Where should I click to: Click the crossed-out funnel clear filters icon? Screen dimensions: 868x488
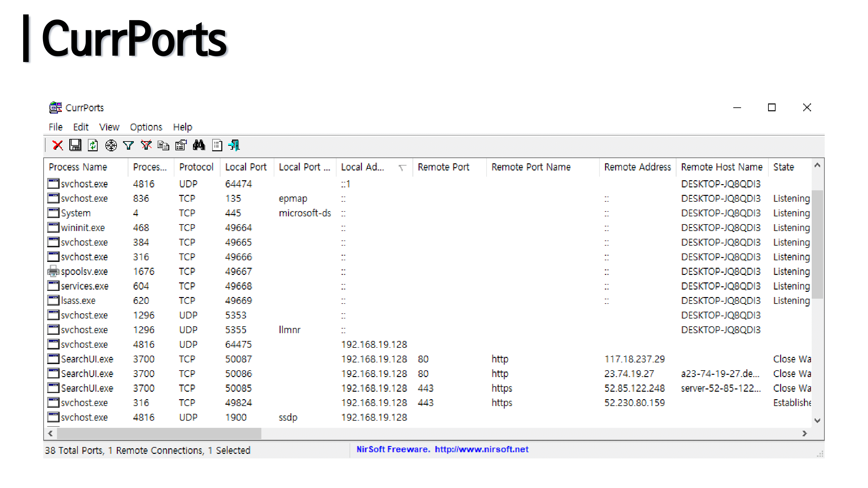[x=146, y=145]
